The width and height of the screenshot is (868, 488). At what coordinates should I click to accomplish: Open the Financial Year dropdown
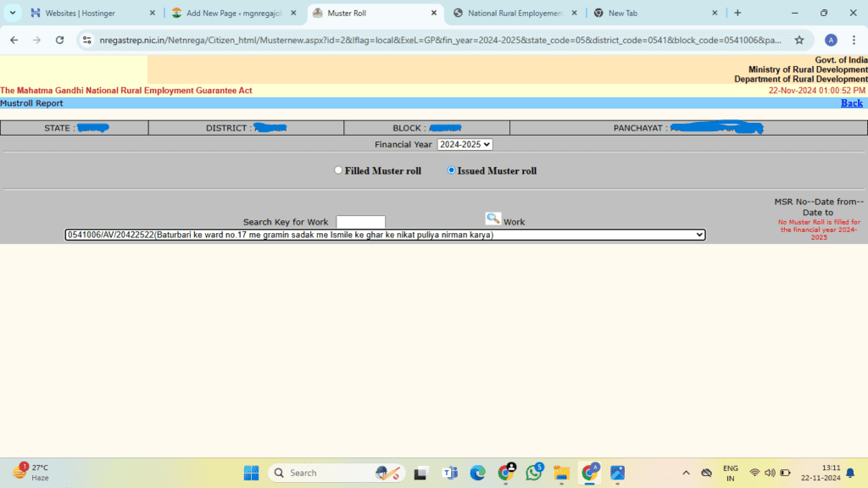465,145
